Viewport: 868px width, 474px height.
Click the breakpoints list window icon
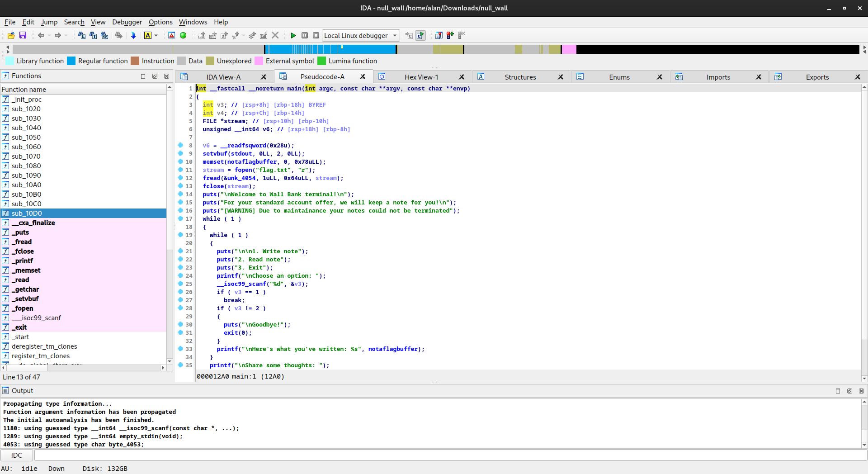(439, 35)
